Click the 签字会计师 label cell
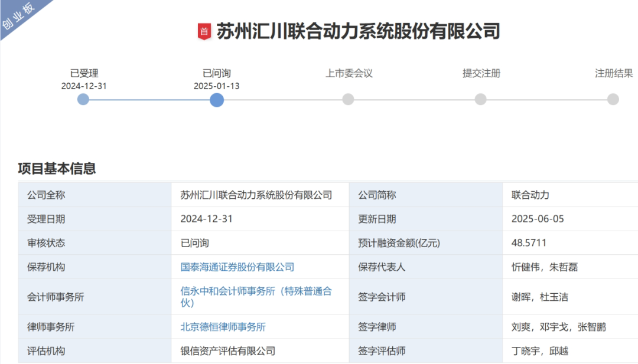This screenshot has height=364, width=638. click(425, 297)
